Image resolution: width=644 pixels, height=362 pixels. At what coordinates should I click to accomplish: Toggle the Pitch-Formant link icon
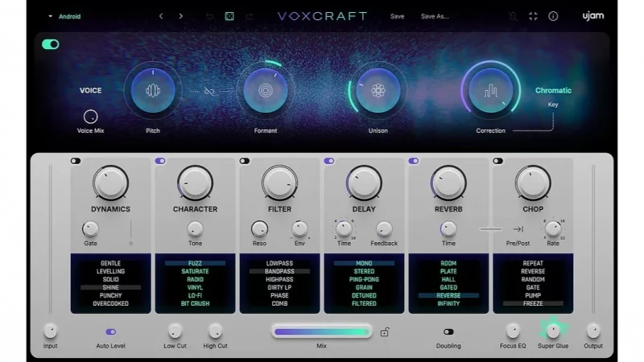coord(209,91)
